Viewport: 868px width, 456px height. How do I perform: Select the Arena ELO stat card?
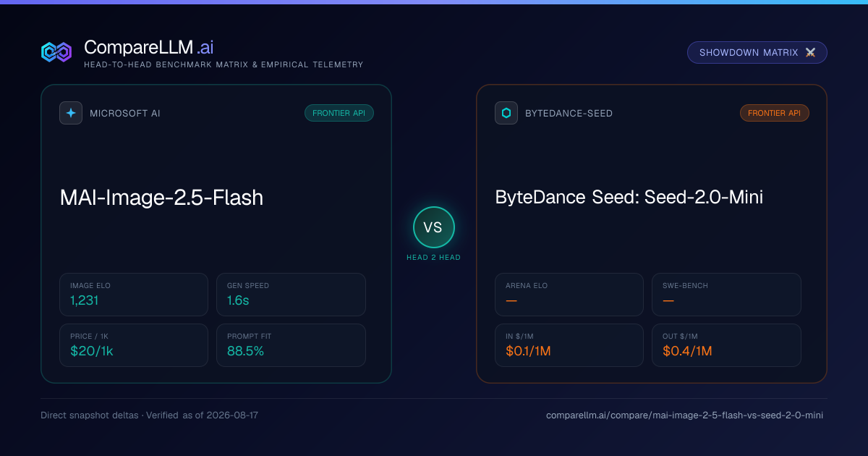[569, 295]
